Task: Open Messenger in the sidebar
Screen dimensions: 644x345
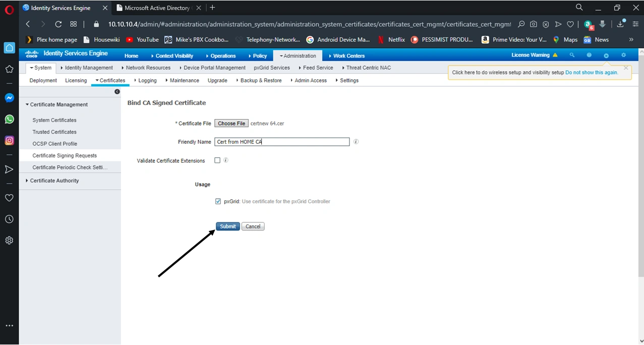Action: [x=9, y=98]
